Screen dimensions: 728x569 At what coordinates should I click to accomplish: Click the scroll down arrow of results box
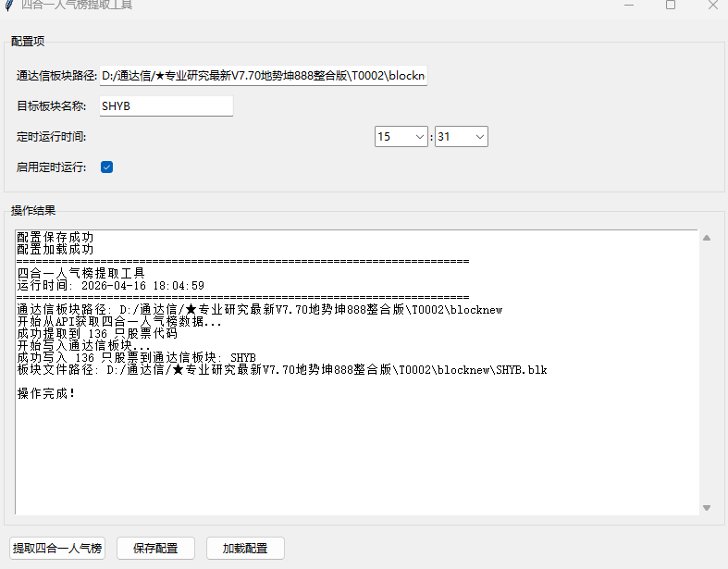click(x=707, y=508)
